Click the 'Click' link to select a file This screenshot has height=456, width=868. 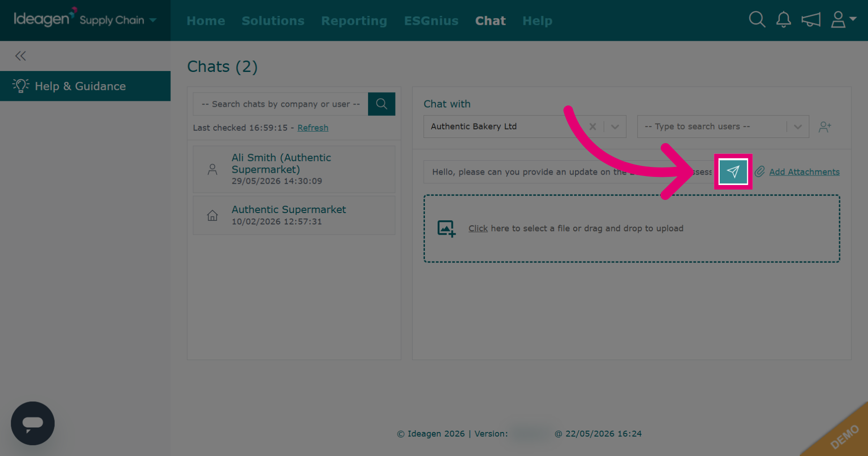[x=478, y=228]
